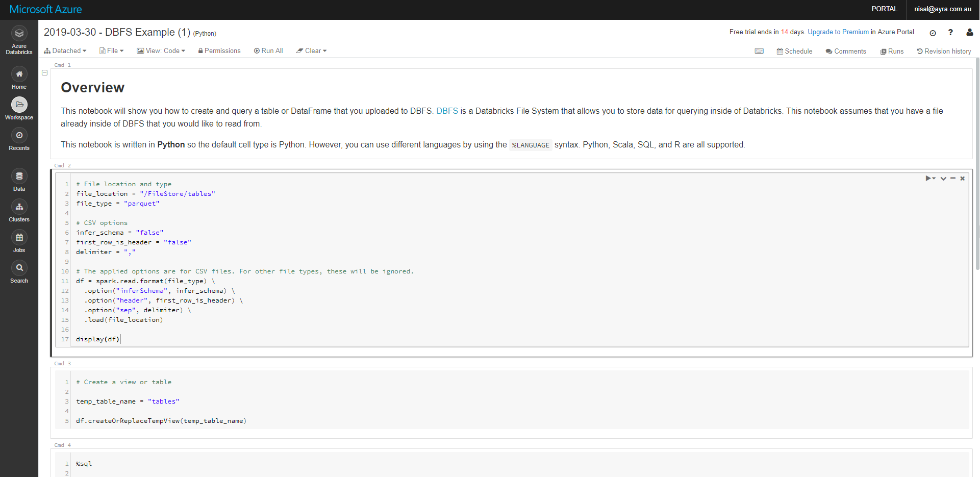Viewport: 980px width, 477px height.
Task: Click PORTAL in the top bar
Action: point(885,9)
